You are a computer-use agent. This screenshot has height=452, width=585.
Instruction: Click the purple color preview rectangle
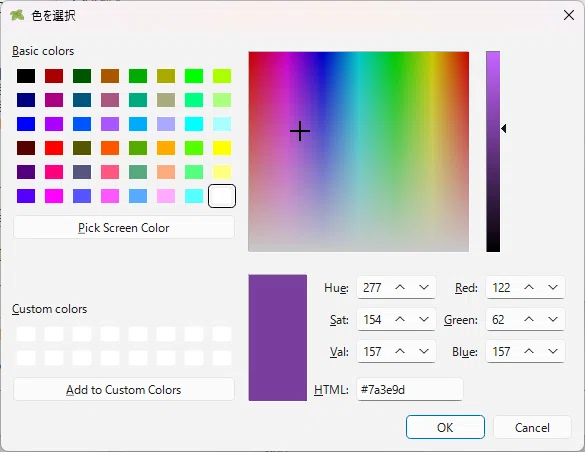tap(278, 338)
